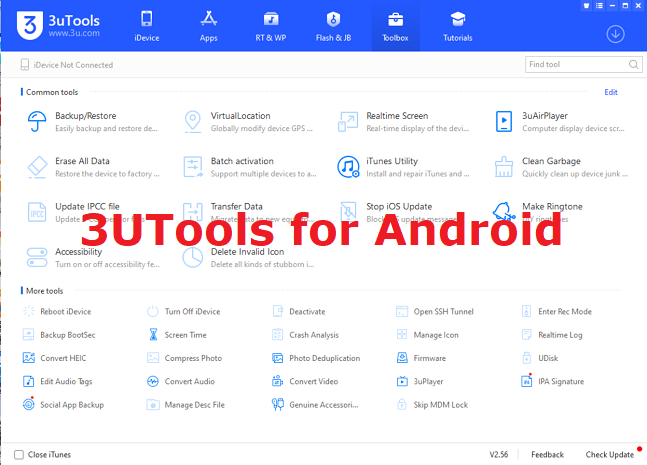Open the Convert Video icon
The image size is (647, 465).
pos(278,381)
